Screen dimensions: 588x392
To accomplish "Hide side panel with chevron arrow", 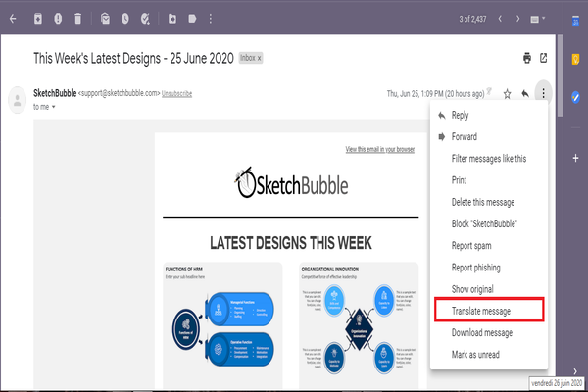I will [575, 371].
